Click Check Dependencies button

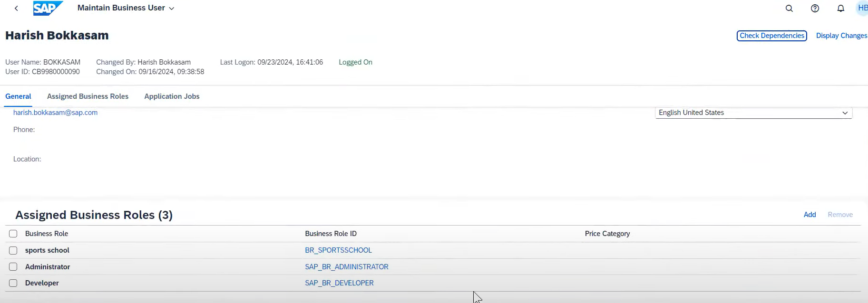click(771, 36)
